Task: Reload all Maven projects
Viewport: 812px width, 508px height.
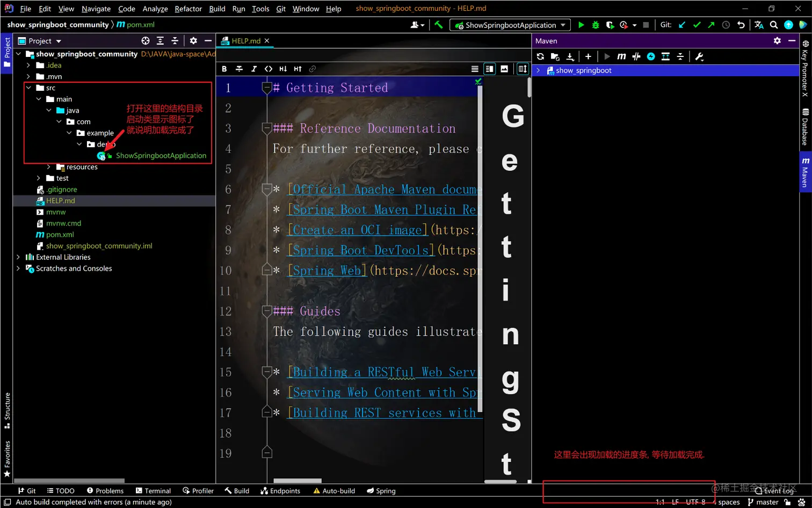Action: pyautogui.click(x=540, y=56)
